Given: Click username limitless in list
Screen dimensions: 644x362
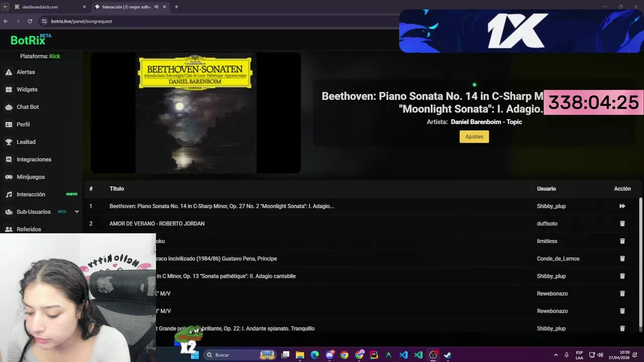Looking at the screenshot, I should (547, 241).
